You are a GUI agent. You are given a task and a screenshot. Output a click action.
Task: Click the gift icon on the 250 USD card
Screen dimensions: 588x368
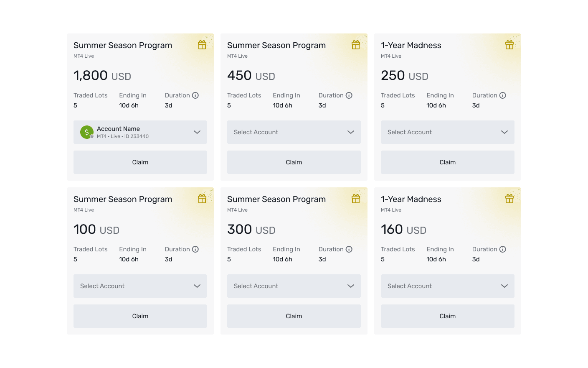[509, 45]
